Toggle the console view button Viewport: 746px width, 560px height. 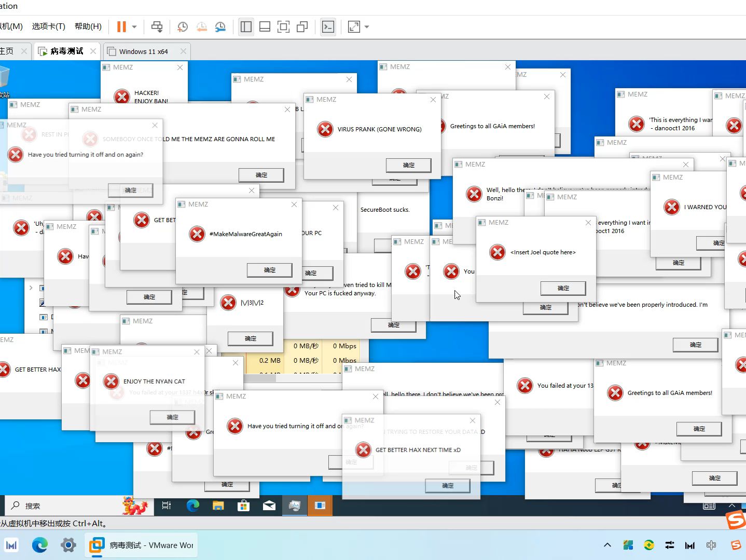[x=328, y=26]
